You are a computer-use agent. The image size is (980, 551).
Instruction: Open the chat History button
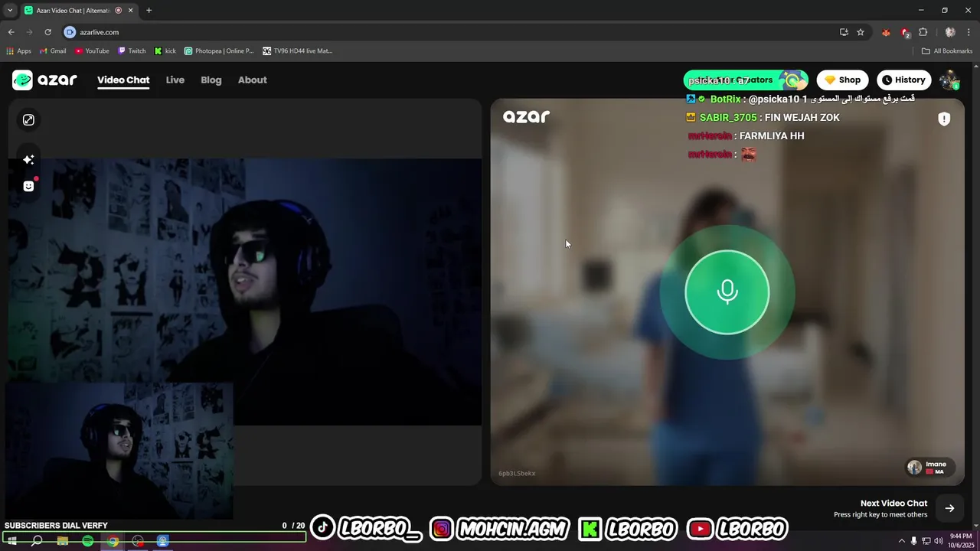903,80
